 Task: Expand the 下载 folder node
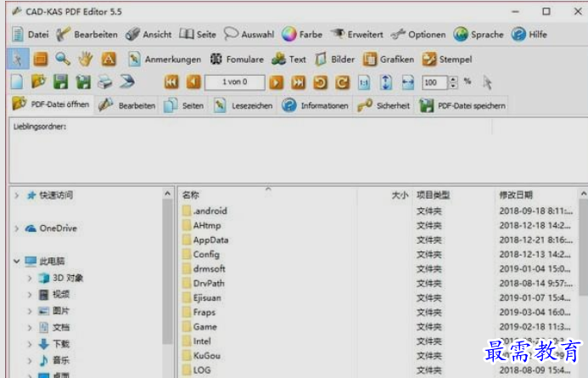pos(29,344)
